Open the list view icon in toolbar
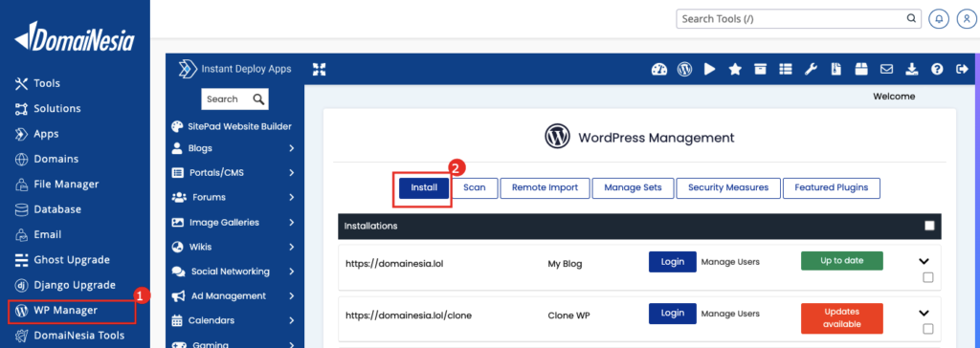The height and width of the screenshot is (348, 980). tap(785, 70)
